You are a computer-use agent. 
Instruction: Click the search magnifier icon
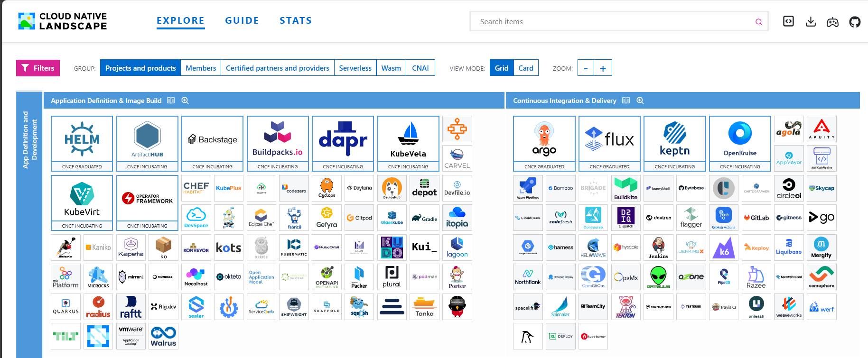759,22
